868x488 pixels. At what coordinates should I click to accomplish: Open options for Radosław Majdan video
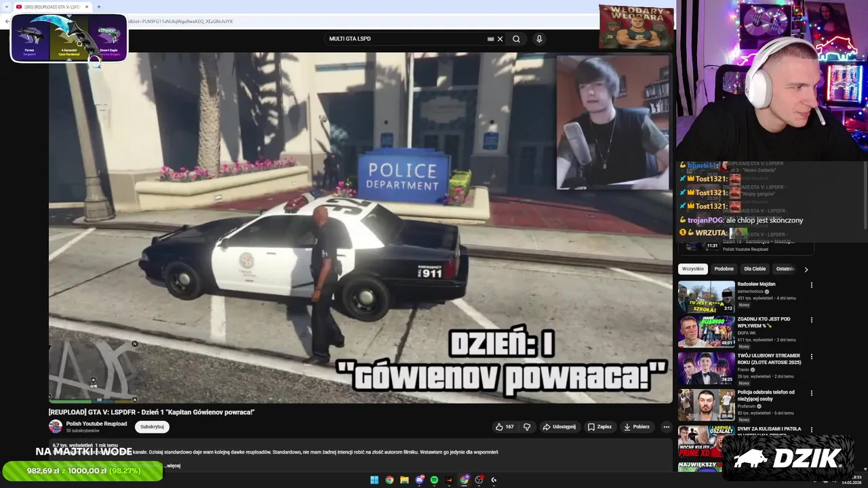pyautogui.click(x=811, y=285)
